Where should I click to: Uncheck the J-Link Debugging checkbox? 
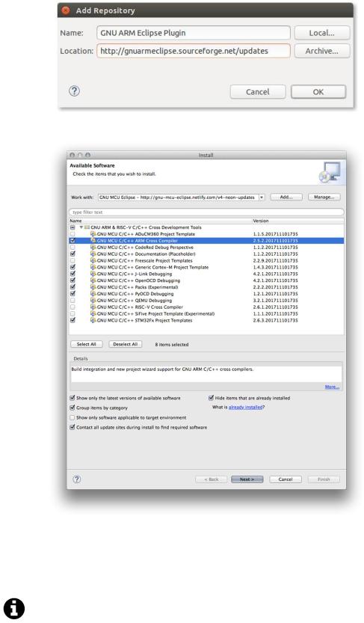(x=73, y=274)
